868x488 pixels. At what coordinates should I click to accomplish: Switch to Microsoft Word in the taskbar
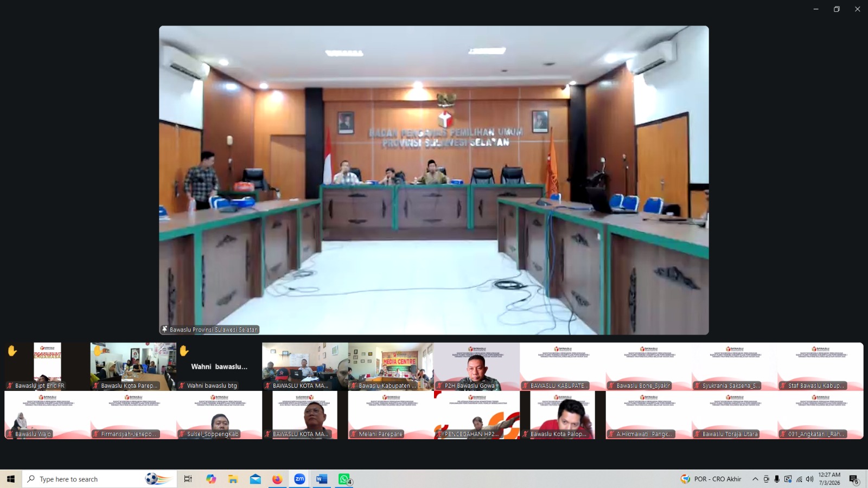tap(322, 479)
